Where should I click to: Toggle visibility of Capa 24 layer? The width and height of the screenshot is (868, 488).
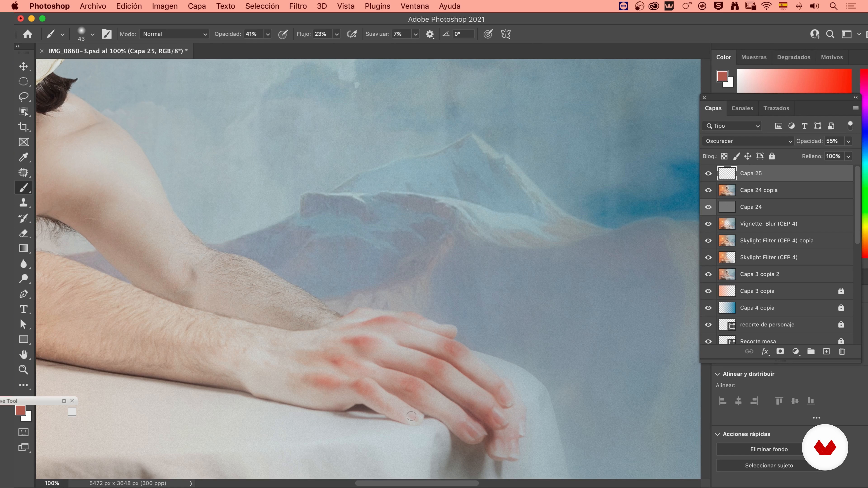pos(708,207)
